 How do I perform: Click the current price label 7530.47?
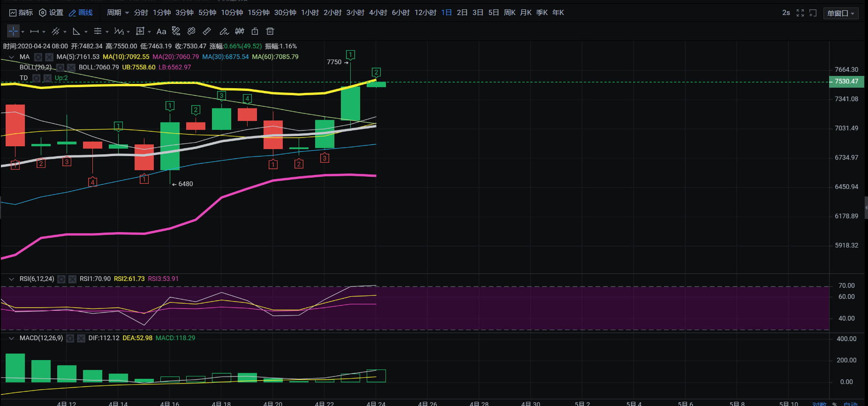846,82
